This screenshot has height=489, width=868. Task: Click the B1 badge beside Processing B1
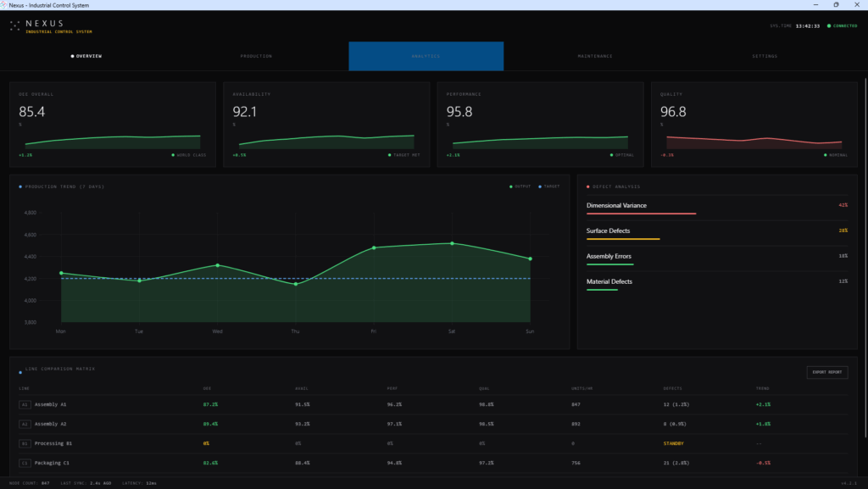(x=25, y=443)
